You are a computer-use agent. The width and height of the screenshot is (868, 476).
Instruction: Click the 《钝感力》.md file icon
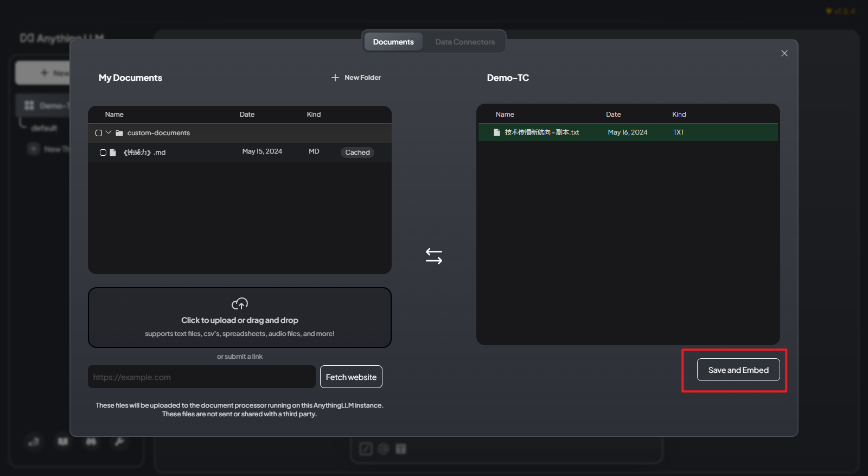[113, 153]
